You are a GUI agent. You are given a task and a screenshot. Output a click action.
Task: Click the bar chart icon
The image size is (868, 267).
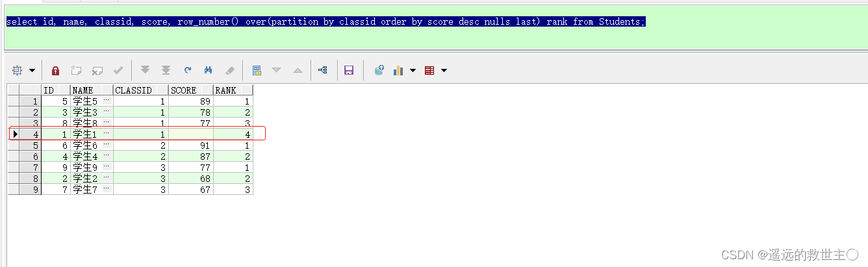399,70
